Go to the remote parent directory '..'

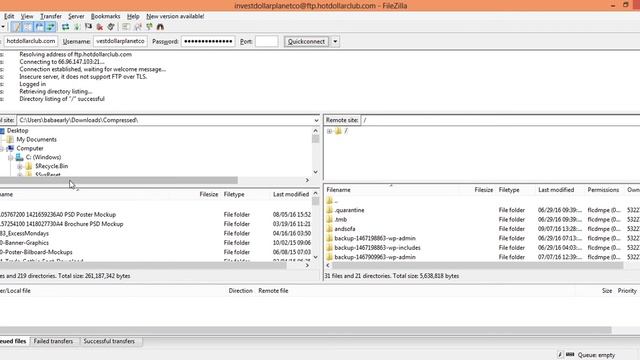pyautogui.click(x=336, y=201)
